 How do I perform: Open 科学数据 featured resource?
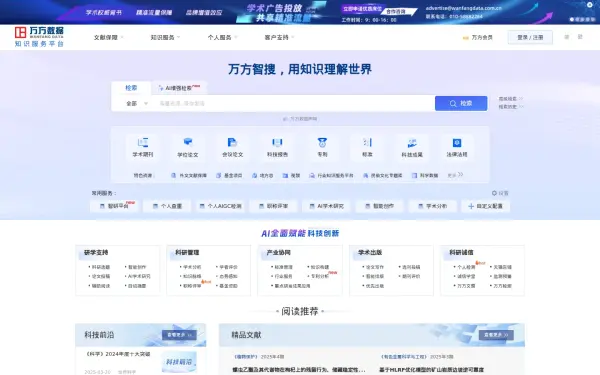(x=425, y=175)
